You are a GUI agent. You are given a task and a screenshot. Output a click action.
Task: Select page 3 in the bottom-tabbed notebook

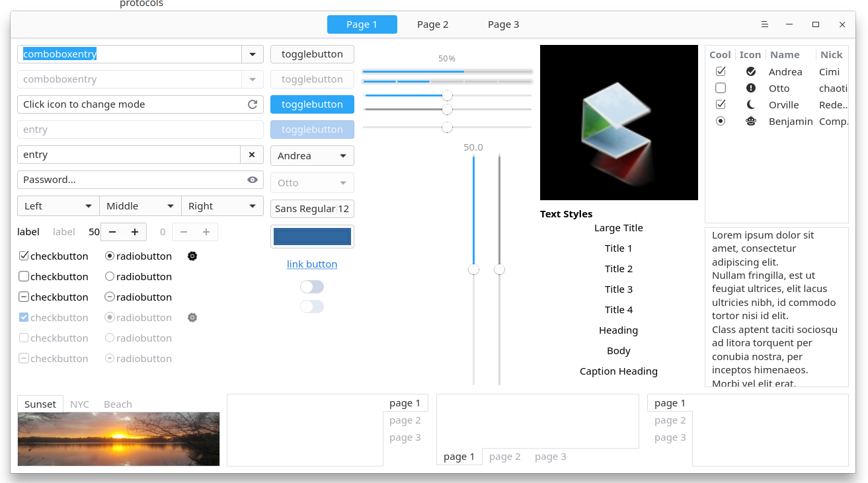coord(550,457)
